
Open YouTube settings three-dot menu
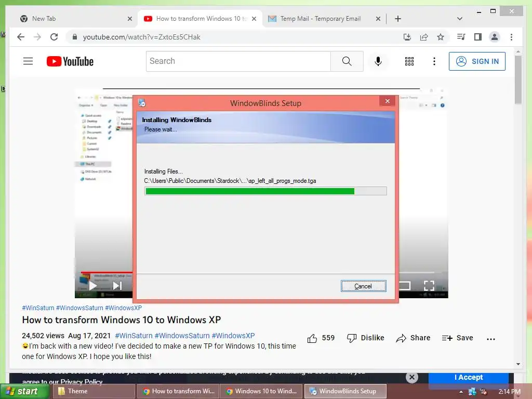coord(434,61)
